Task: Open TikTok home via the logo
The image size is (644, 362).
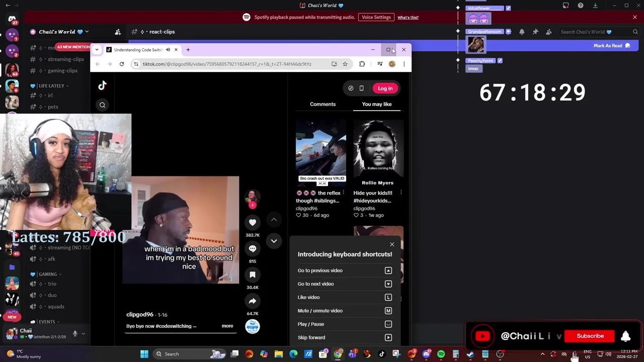Action: 102,85
